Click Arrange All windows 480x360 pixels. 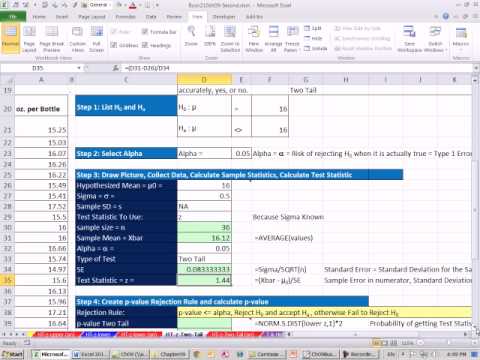click(x=273, y=39)
